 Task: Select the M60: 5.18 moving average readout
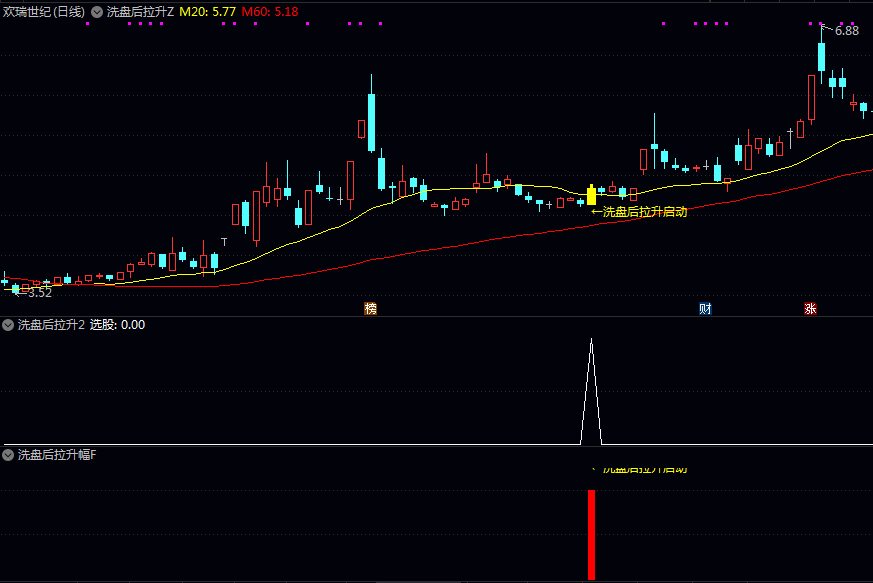click(x=270, y=12)
